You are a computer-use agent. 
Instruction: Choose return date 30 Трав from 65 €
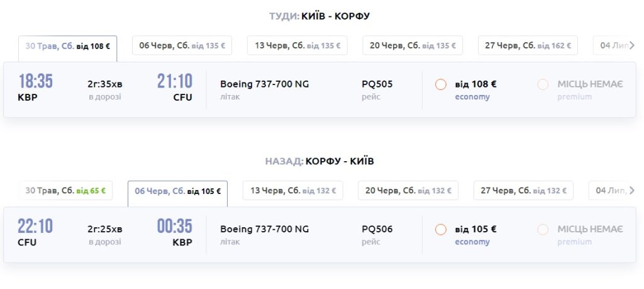(x=65, y=191)
